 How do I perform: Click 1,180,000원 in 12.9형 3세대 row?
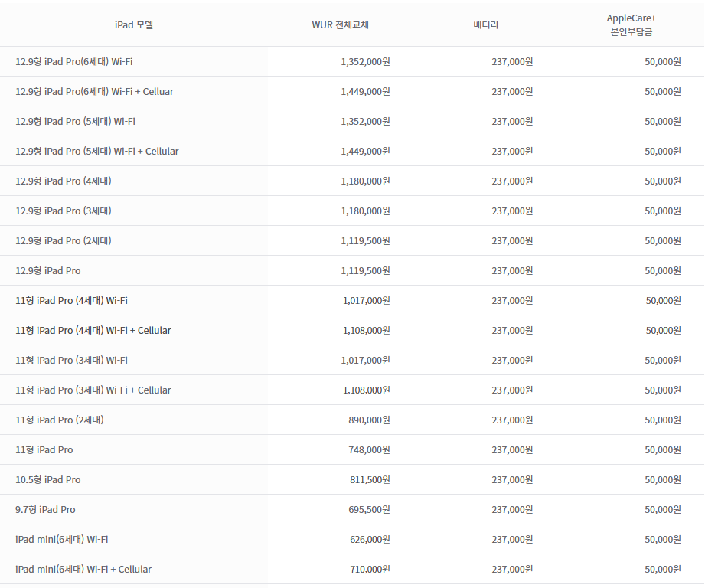pyautogui.click(x=366, y=211)
